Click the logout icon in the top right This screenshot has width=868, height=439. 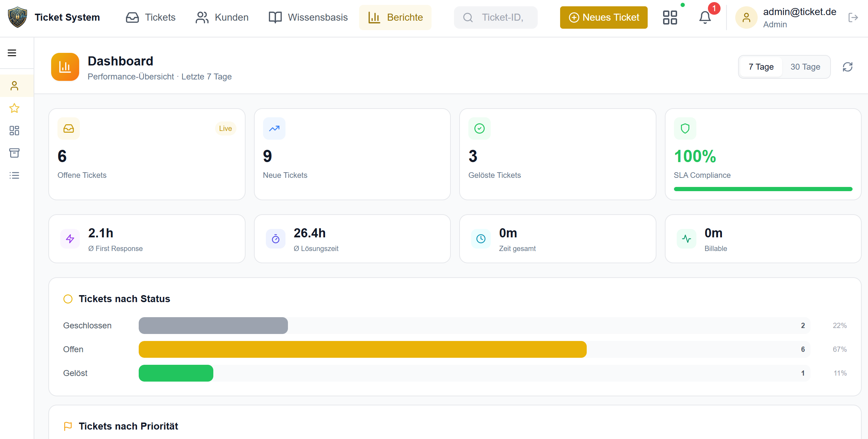[854, 17]
